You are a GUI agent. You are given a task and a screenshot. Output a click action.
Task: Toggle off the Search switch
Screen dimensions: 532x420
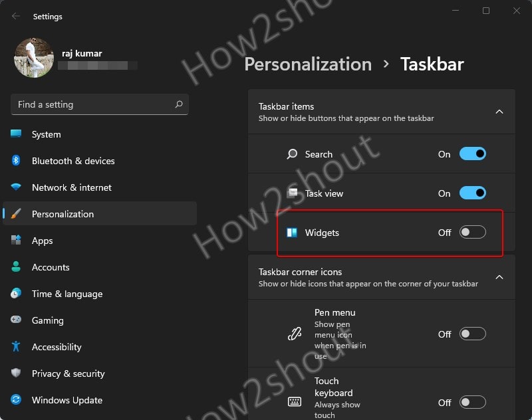pyautogui.click(x=472, y=154)
